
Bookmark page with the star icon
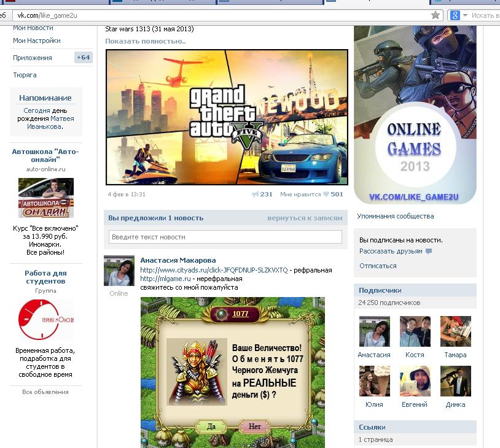(x=436, y=15)
